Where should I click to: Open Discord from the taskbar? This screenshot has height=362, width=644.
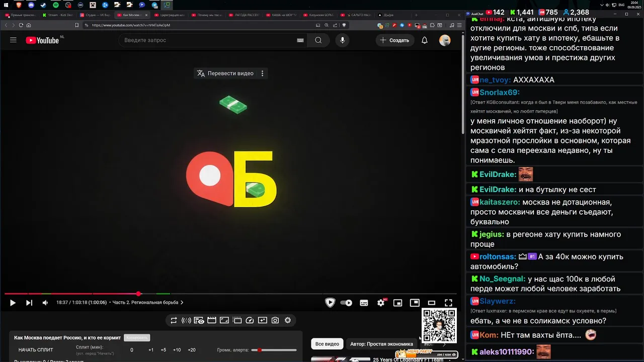click(31, 5)
